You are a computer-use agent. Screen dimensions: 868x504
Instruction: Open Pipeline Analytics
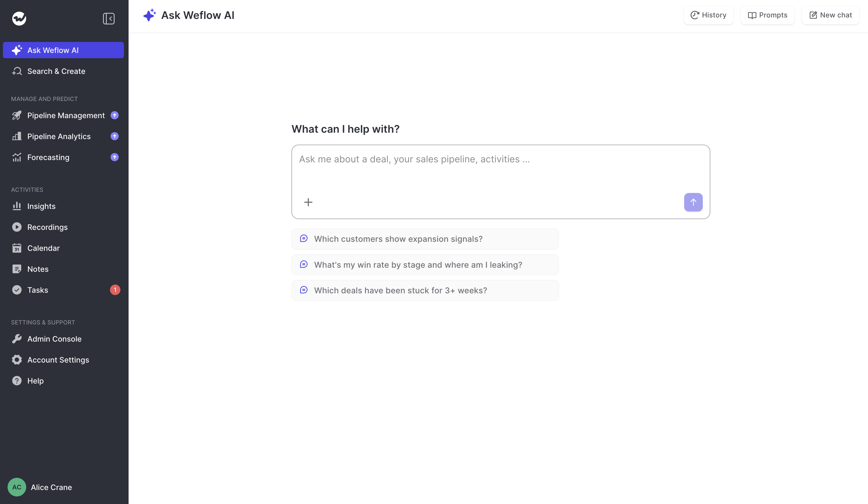(x=63, y=136)
